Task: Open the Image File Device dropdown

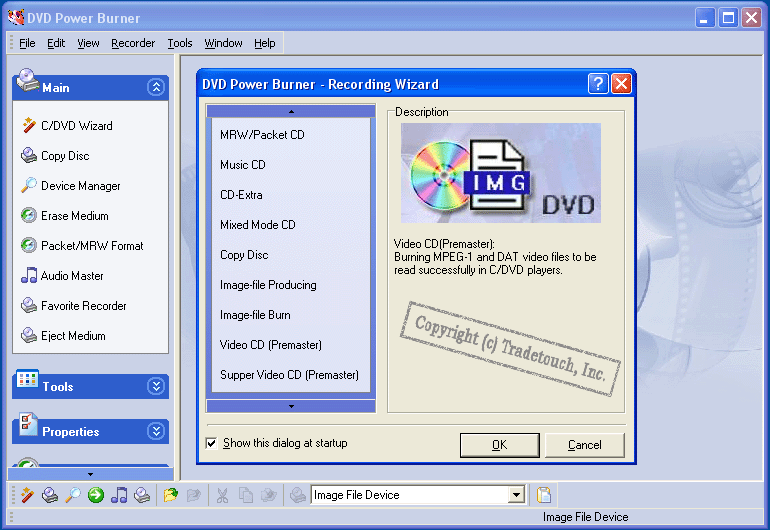Action: (516, 495)
